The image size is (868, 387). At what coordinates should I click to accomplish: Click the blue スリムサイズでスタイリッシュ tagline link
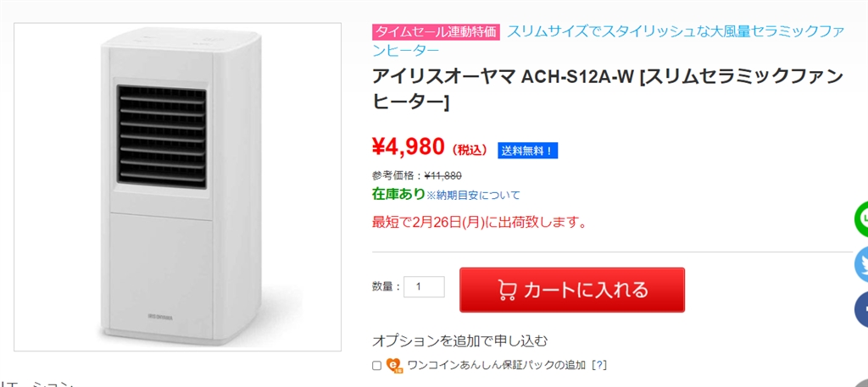pos(675,32)
